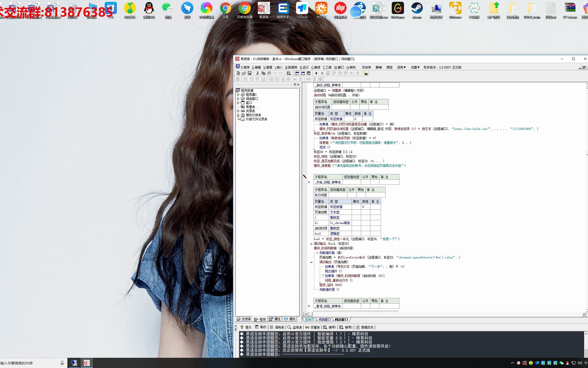Show 提示 output tab

point(246,327)
